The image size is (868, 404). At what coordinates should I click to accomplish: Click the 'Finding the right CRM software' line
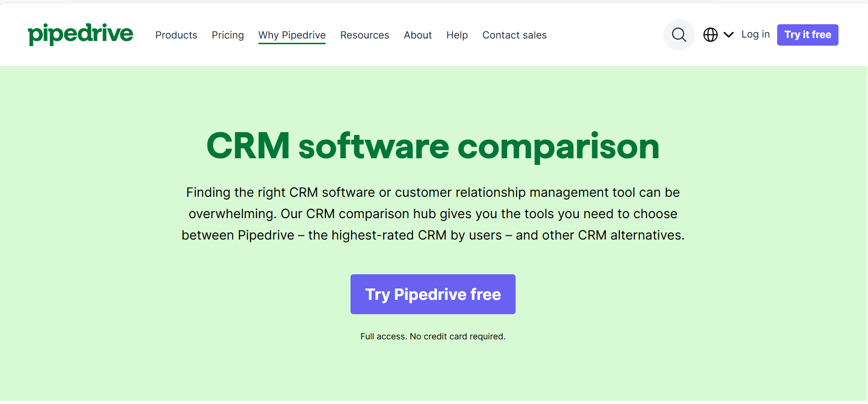click(x=433, y=192)
